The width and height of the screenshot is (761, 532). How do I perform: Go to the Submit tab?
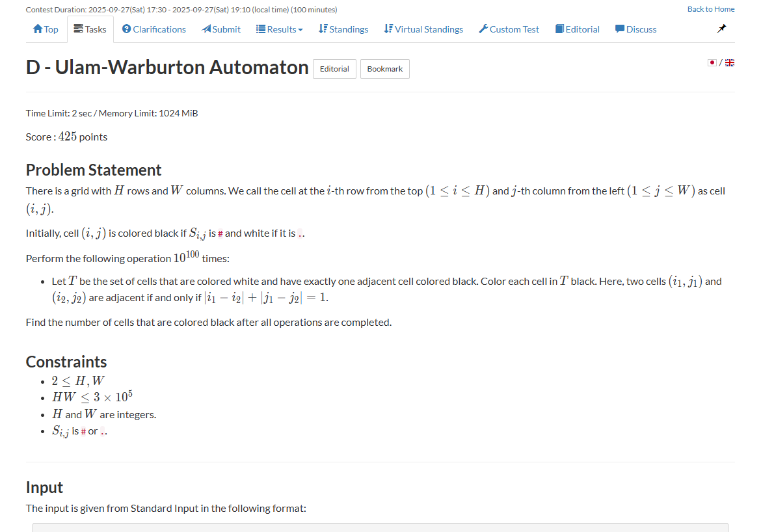point(221,29)
